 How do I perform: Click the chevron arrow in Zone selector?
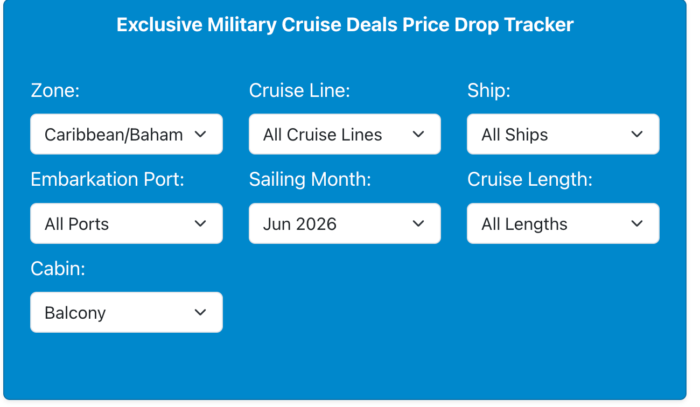201,134
